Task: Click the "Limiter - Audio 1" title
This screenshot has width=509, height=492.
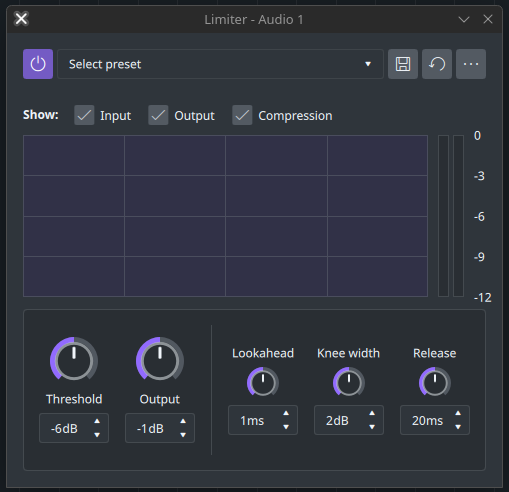Action: [254, 20]
